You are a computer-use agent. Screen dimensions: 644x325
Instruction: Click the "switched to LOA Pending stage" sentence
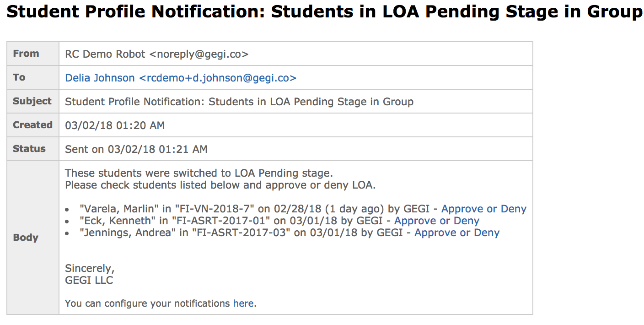point(199,173)
